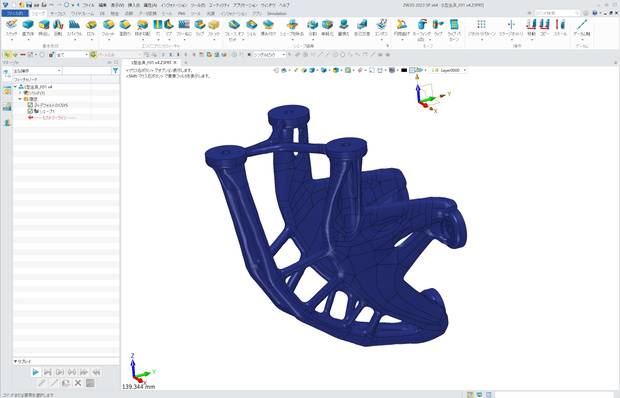The height and width of the screenshot is (398, 620).
Task: Click the リップ (Lip) tool
Action: [200, 28]
